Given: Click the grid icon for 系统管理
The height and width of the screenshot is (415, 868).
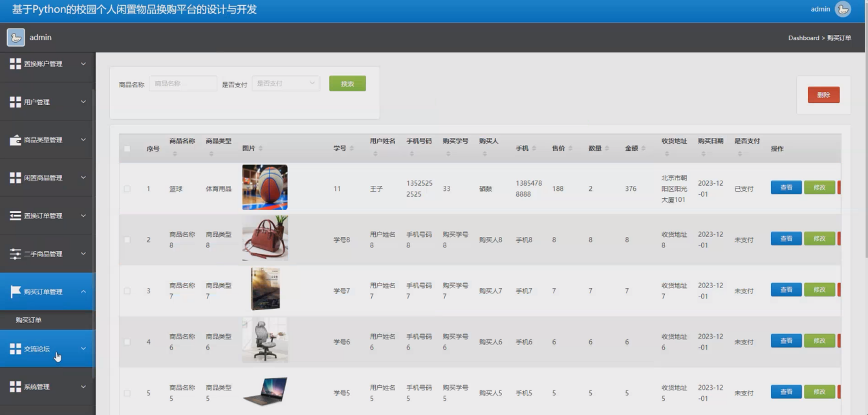Looking at the screenshot, I should 16,387.
